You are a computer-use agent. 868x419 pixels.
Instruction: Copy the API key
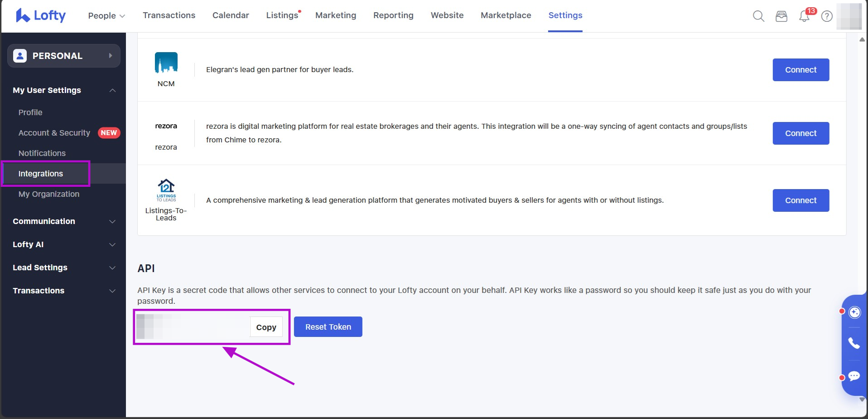[x=266, y=327]
